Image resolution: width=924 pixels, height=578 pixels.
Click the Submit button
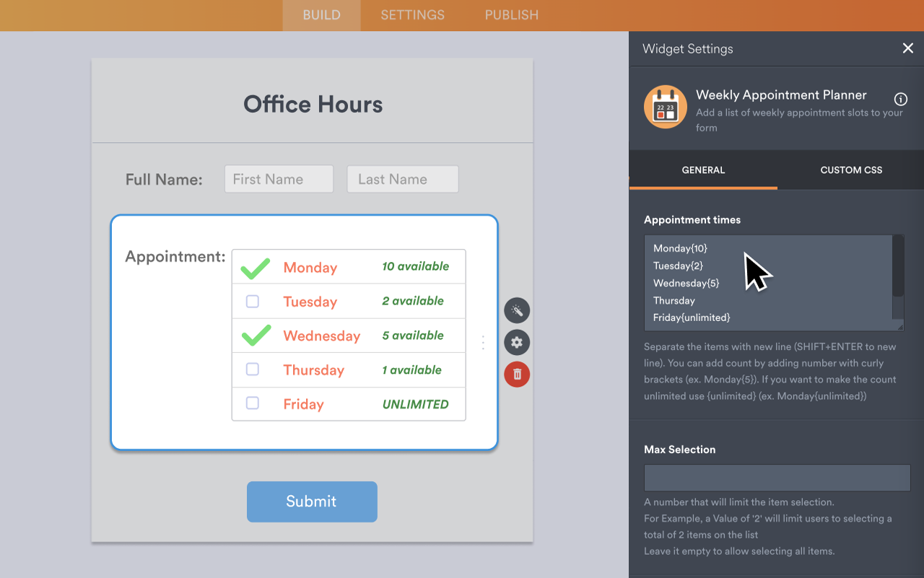pyautogui.click(x=312, y=502)
